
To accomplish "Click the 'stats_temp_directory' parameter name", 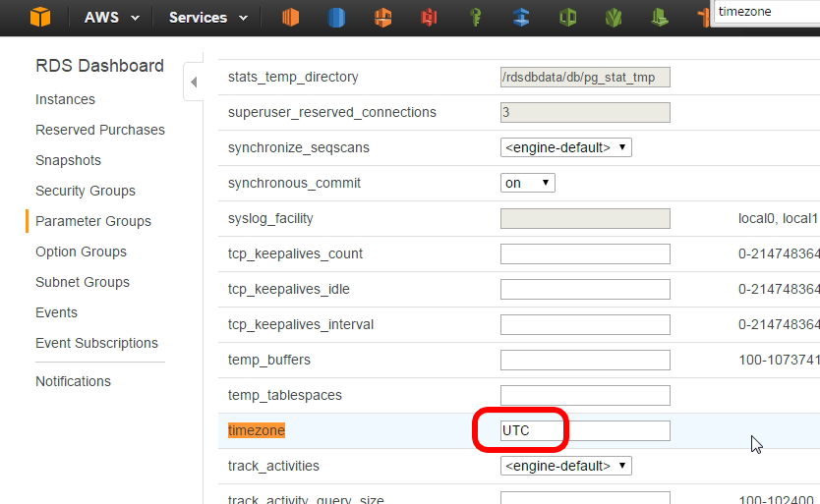I will (x=293, y=77).
